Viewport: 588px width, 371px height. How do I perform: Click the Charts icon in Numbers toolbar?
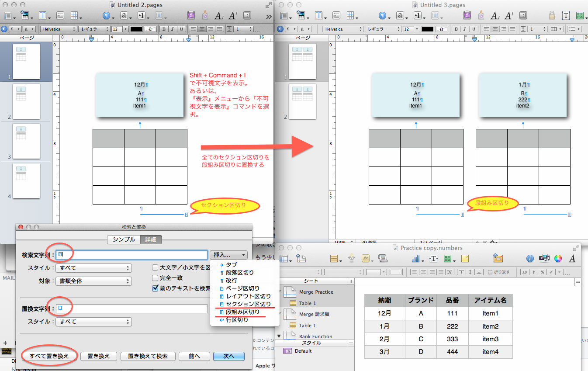tap(415, 259)
